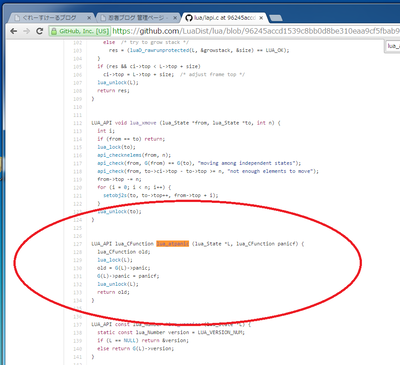Close the lua/lapi.c tab
Screen dimensions: 400x365
[261, 18]
